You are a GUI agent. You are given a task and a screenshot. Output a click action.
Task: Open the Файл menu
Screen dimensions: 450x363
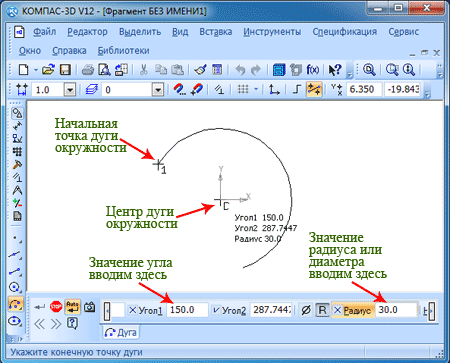45,32
